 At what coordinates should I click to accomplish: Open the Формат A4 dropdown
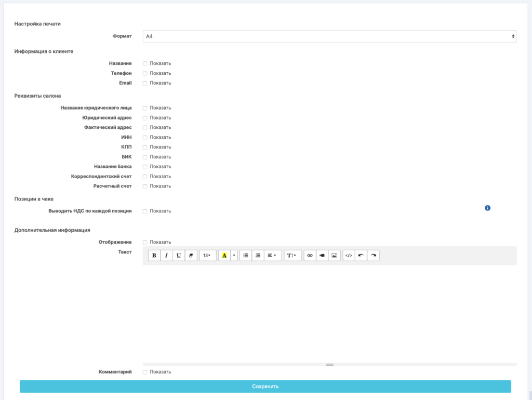click(x=329, y=36)
